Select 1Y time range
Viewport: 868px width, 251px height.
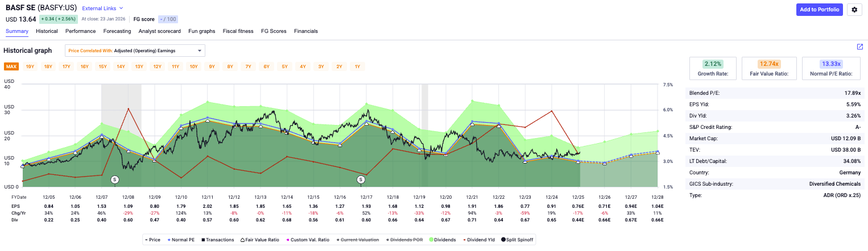(358, 66)
